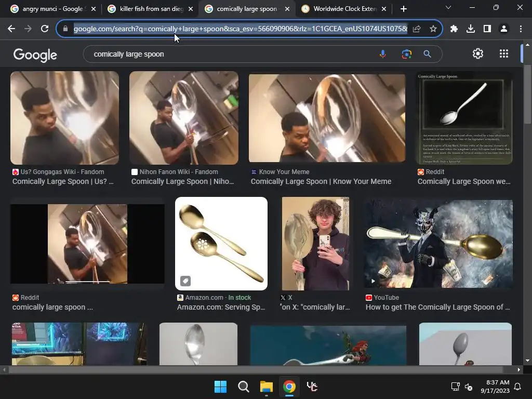Close the 'angry munci' tab
Viewport: 532px width, 399px height.
94,9
